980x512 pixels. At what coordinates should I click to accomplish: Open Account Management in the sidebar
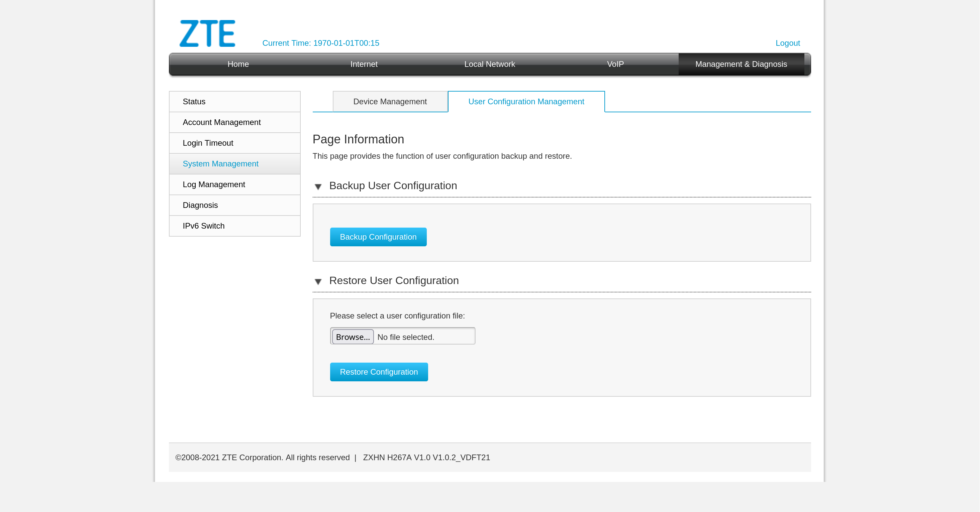(x=221, y=122)
